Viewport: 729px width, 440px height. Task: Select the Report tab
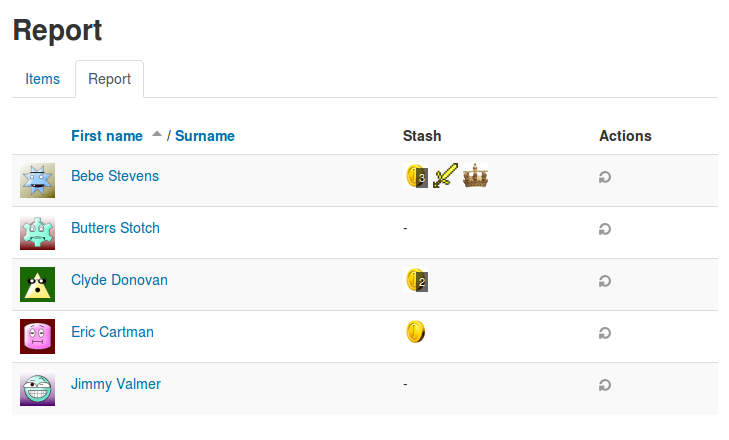(x=110, y=79)
